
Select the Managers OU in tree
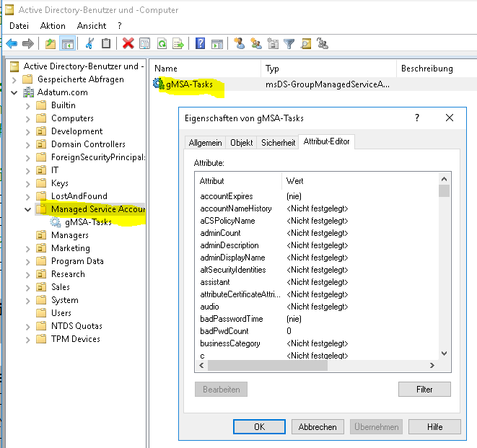pyautogui.click(x=70, y=235)
